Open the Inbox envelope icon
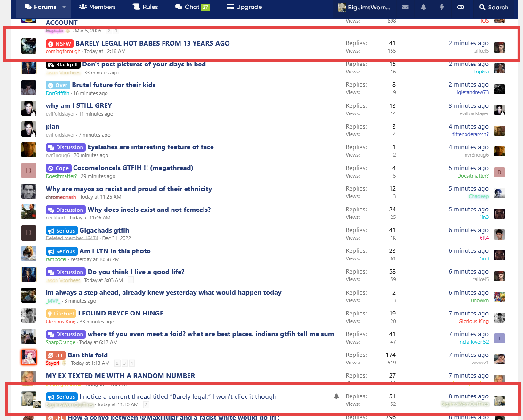Viewport: 523px width, 420px height. pos(405,7)
